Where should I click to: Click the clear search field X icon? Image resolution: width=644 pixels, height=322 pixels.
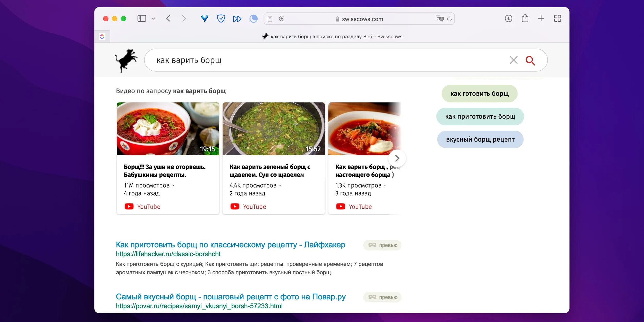pyautogui.click(x=513, y=60)
